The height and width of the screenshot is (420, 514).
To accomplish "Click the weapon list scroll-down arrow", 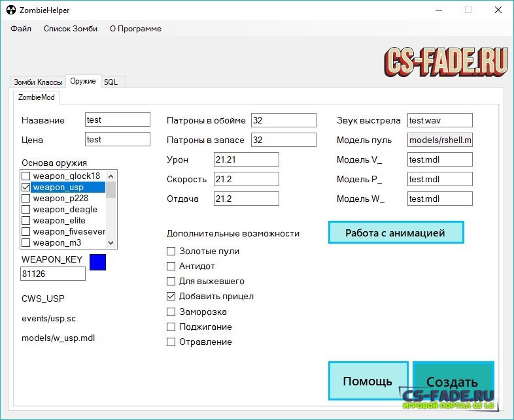I will pos(111,243).
